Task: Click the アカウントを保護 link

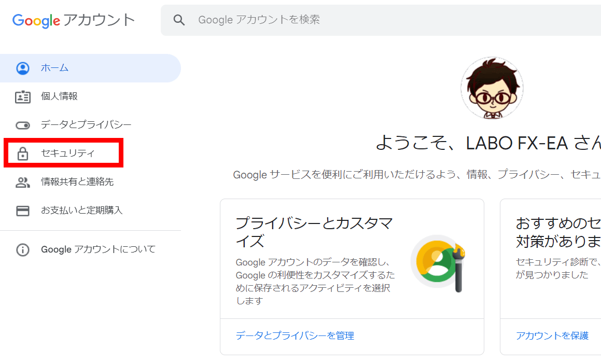Action: tap(552, 336)
